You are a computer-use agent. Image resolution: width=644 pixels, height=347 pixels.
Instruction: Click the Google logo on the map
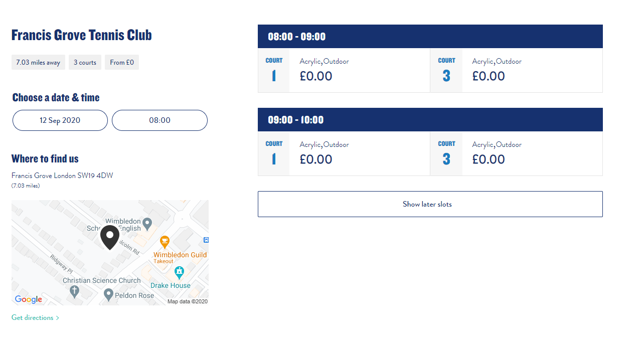29,299
